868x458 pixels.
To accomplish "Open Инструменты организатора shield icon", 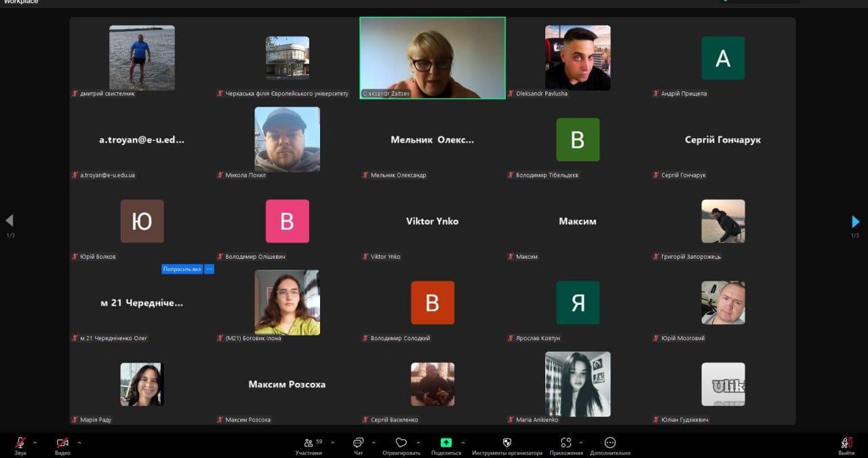I will [507, 443].
